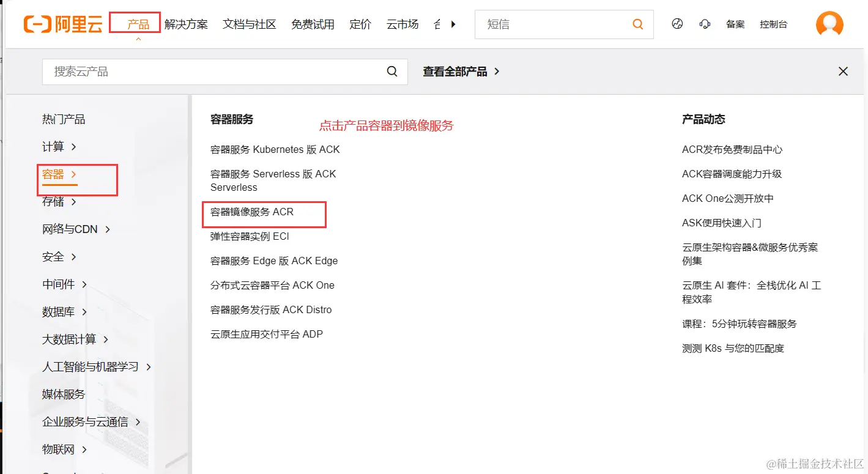The height and width of the screenshot is (474, 868).
Task: Close the products panel with X
Action: click(x=843, y=72)
